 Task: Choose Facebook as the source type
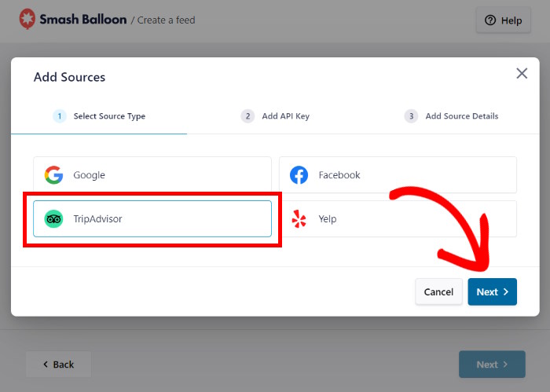[x=398, y=175]
